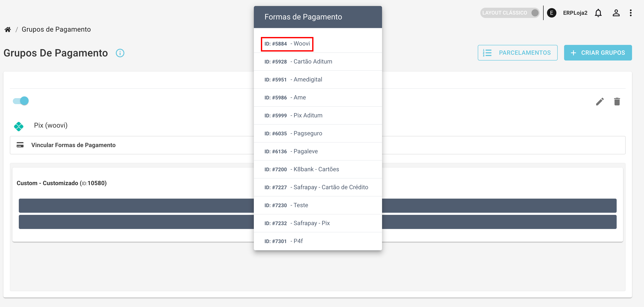Click the Grupos de Pagamento breadcrumb link
This screenshot has width=644, height=307.
click(x=56, y=30)
